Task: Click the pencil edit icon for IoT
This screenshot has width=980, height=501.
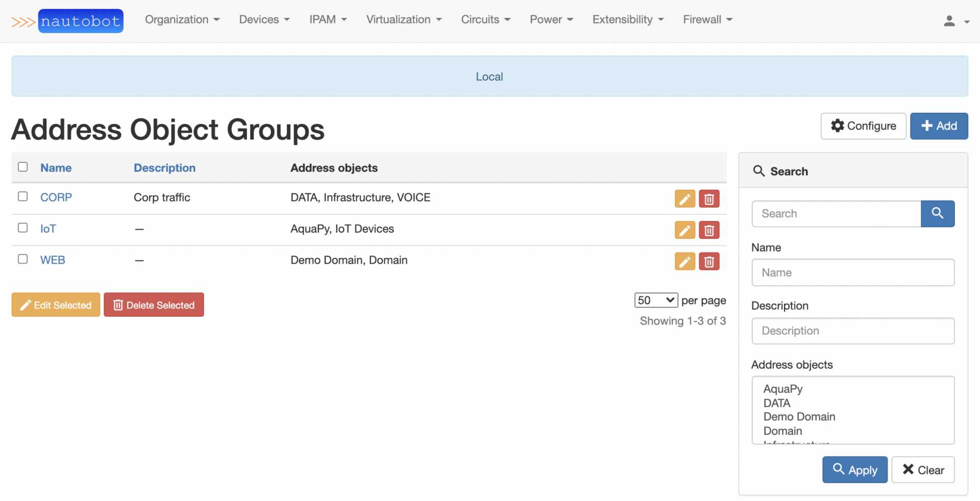Action: click(684, 230)
